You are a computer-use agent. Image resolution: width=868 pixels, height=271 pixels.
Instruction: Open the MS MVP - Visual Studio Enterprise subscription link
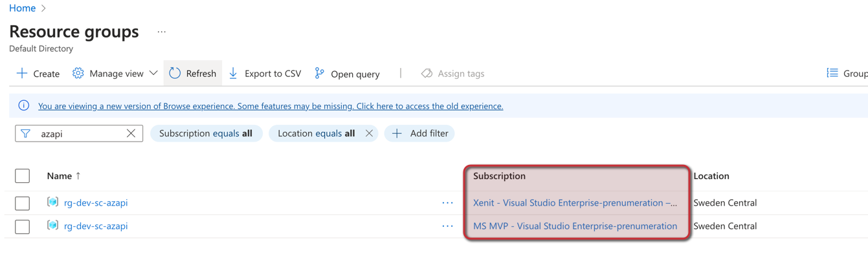(575, 226)
